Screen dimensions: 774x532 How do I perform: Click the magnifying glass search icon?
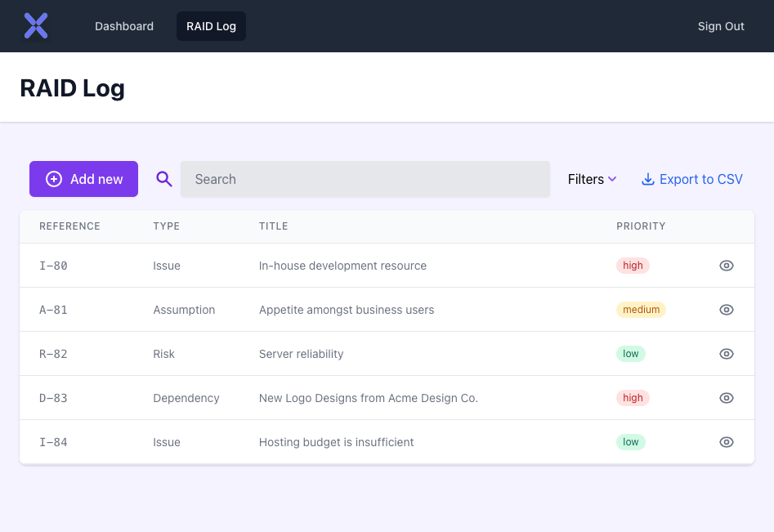click(x=164, y=179)
